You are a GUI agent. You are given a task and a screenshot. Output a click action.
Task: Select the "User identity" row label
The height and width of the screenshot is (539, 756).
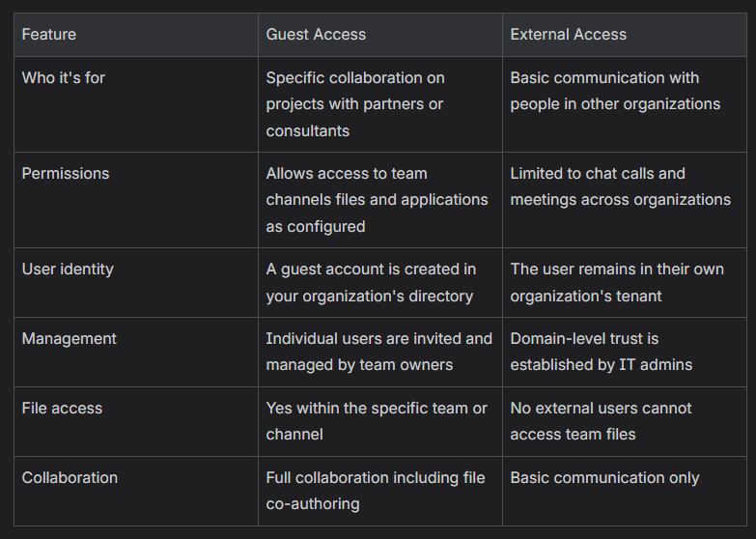[x=68, y=269]
